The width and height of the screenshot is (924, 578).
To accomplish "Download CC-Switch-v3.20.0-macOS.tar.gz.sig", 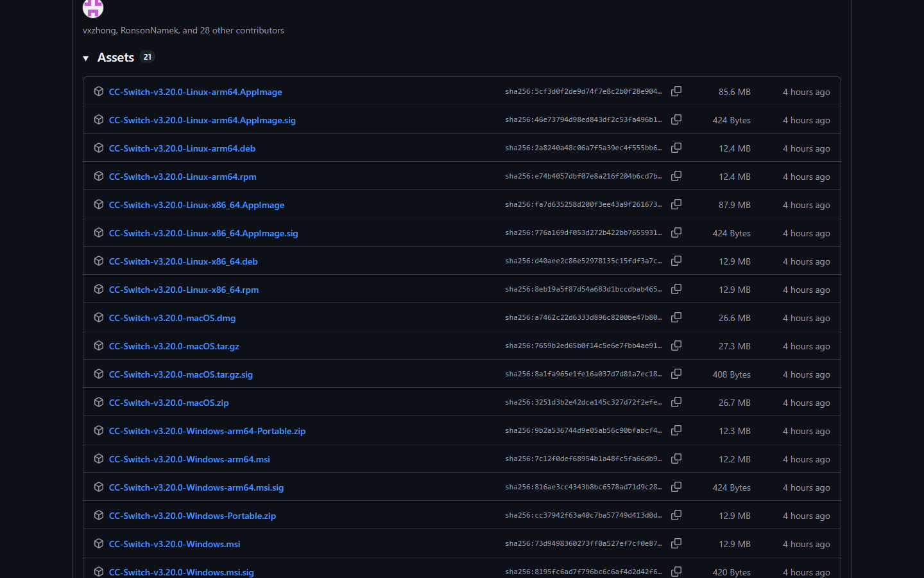I will (181, 374).
